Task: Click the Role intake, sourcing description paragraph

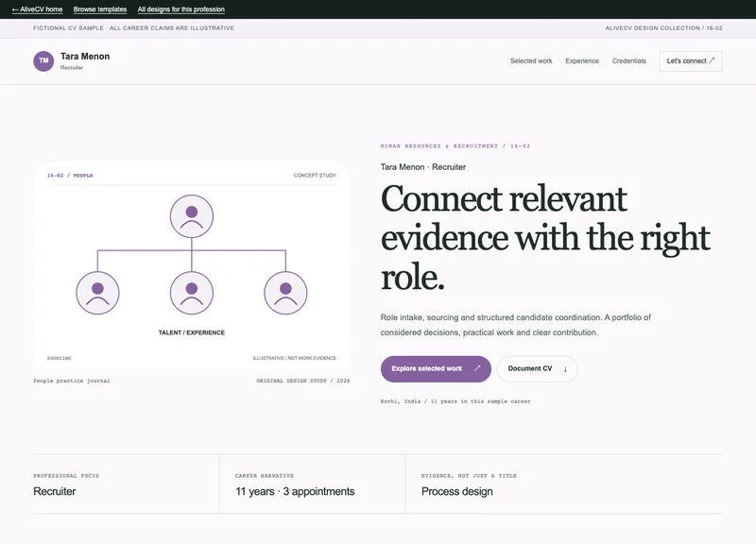Action: 515,325
